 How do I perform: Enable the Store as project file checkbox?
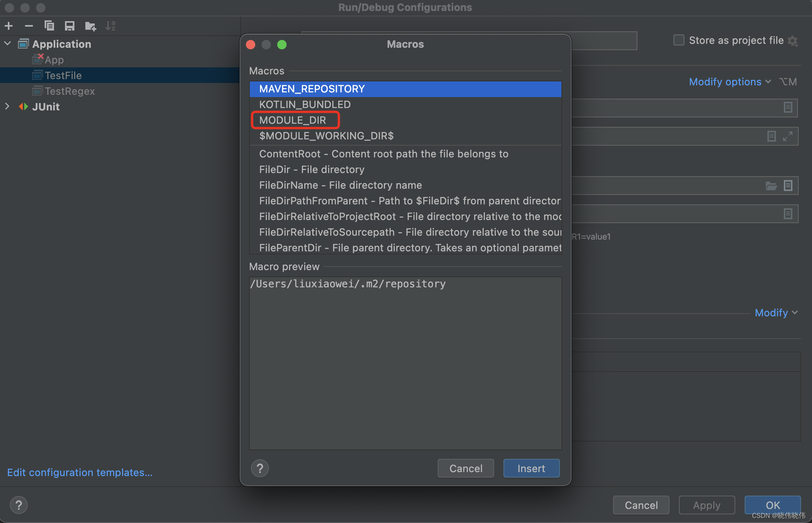(678, 40)
